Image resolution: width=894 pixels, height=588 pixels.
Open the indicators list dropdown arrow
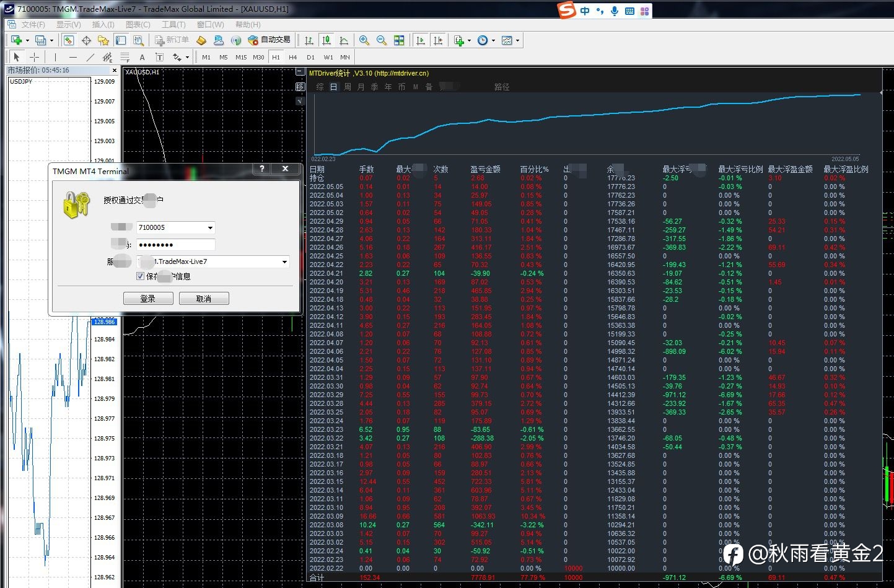tap(469, 41)
